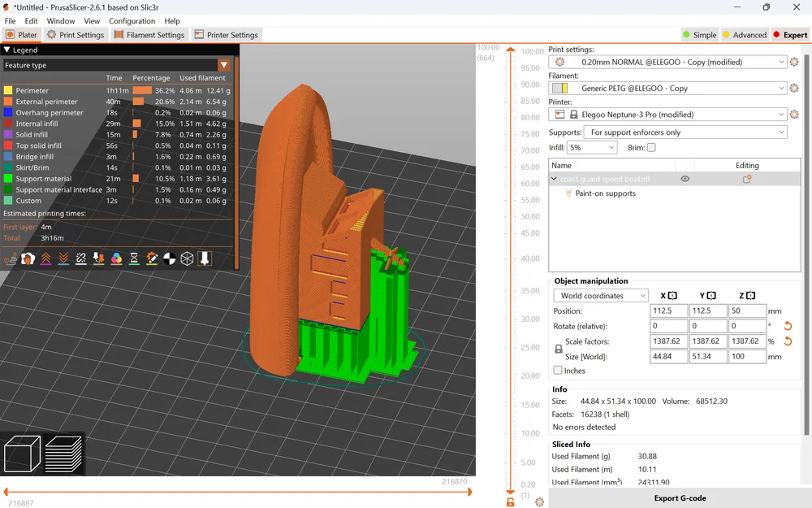
Task: Open editing icon for boat object
Action: click(x=747, y=179)
